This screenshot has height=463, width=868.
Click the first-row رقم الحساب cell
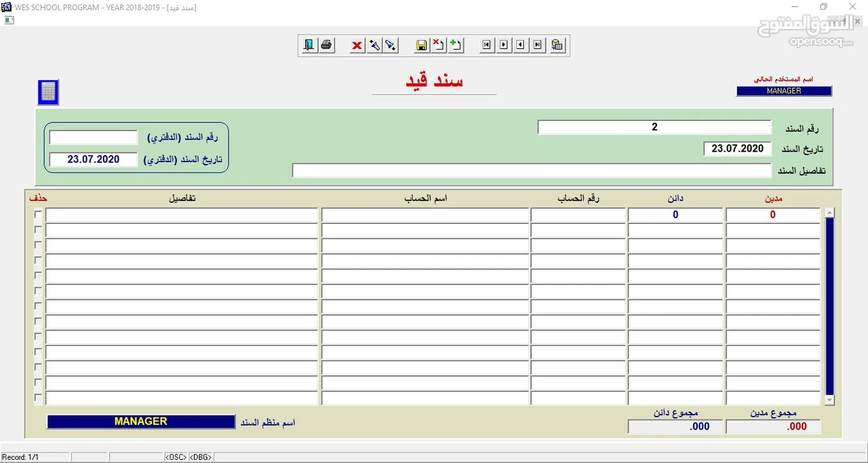click(x=579, y=215)
